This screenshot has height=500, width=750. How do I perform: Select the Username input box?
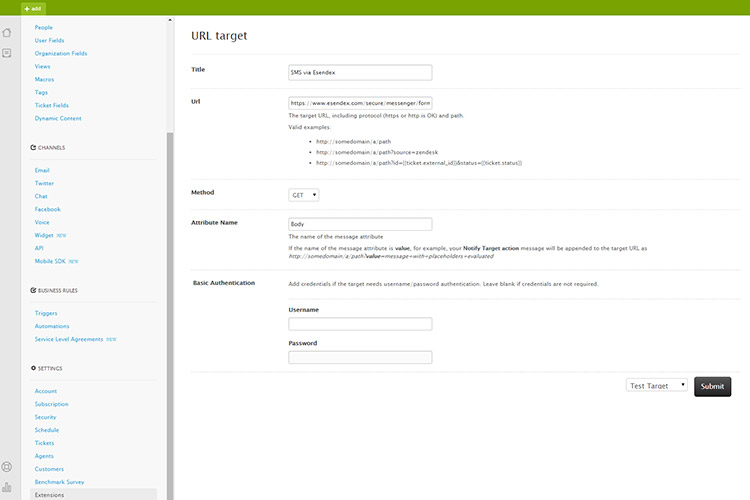point(360,324)
